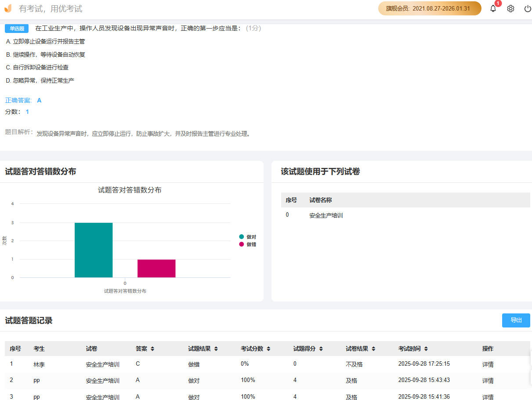View 详情 for examinee 林李
This screenshot has width=532, height=400.
[488, 364]
